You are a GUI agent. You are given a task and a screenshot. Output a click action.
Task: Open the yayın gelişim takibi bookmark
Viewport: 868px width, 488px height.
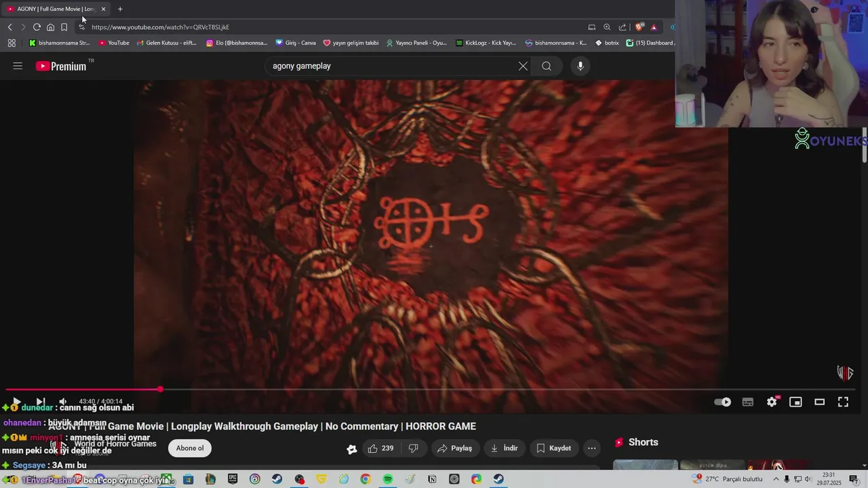click(x=351, y=43)
